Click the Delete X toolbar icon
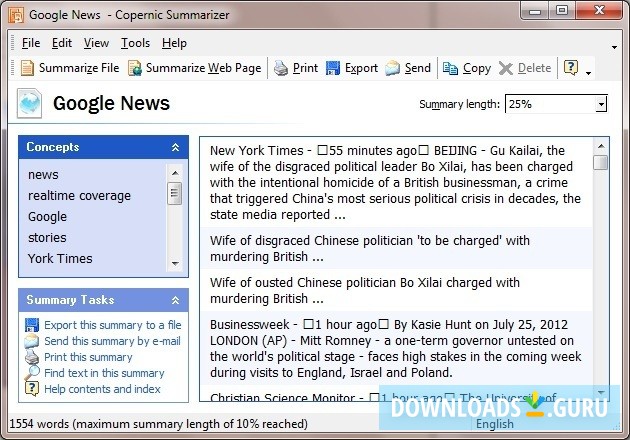The image size is (630, 440). point(505,68)
